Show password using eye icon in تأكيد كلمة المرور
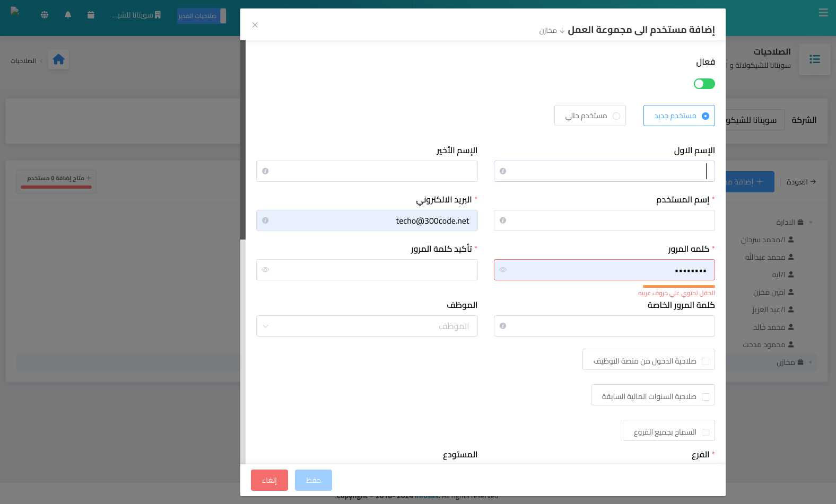The height and width of the screenshot is (504, 836). [265, 270]
